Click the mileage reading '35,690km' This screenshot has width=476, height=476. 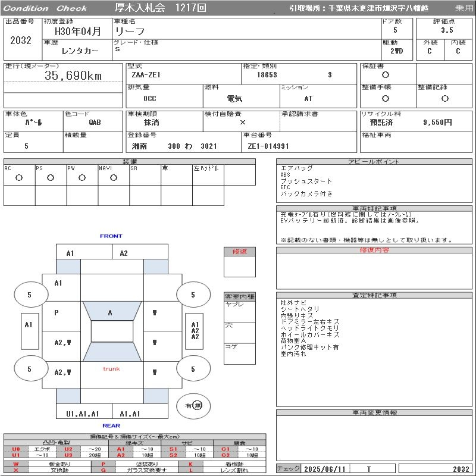tap(73, 76)
